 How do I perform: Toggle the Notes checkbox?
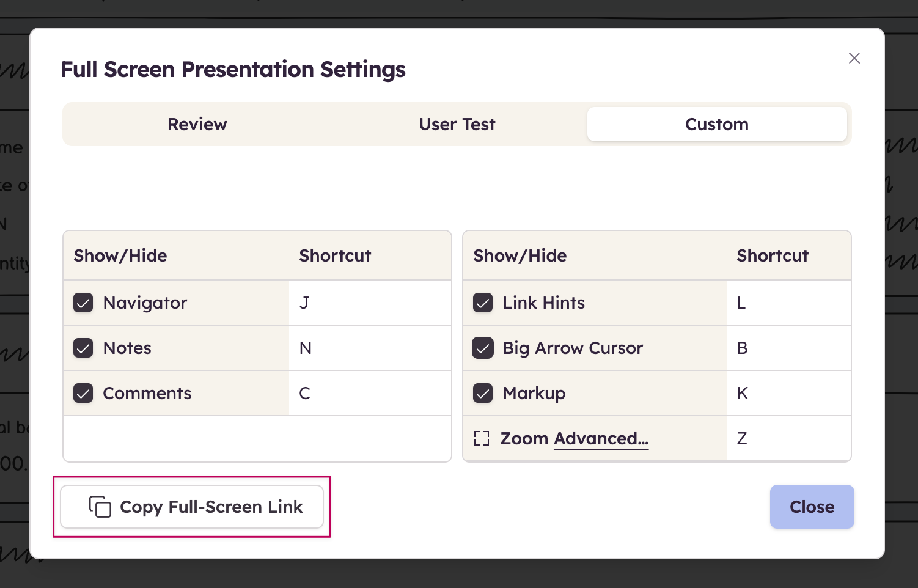pos(83,348)
